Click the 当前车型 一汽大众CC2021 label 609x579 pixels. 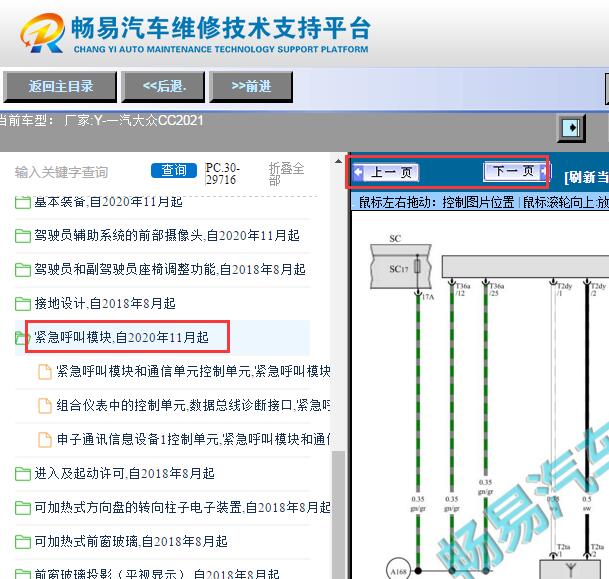[101, 120]
